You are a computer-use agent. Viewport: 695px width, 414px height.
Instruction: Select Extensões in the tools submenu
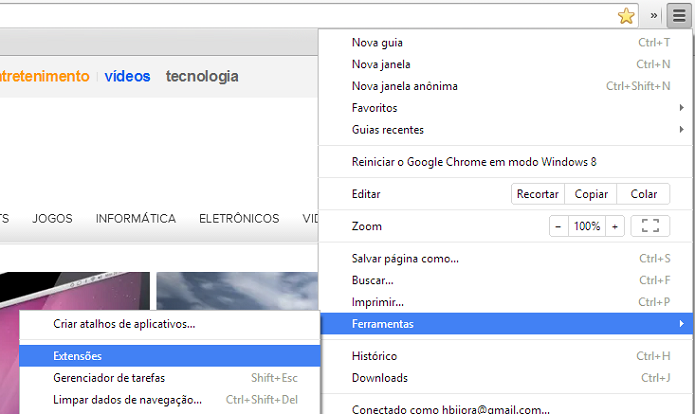click(170, 356)
